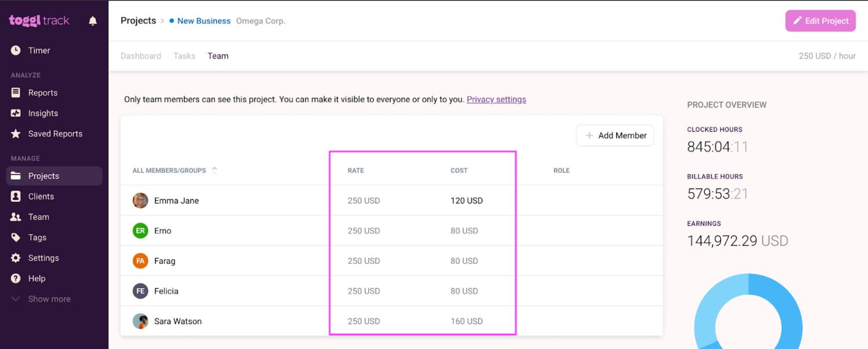Image resolution: width=868 pixels, height=349 pixels.
Task: Open the Projects section
Action: (x=43, y=175)
